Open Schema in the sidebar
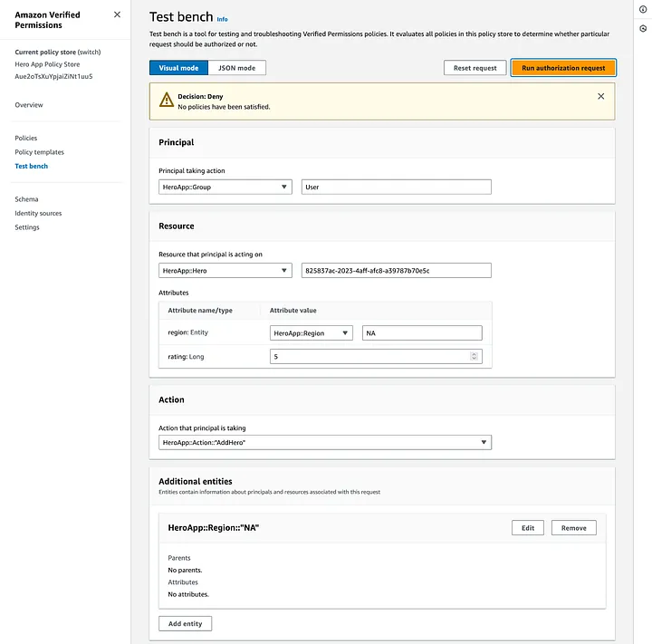652x644 pixels. tap(26, 199)
